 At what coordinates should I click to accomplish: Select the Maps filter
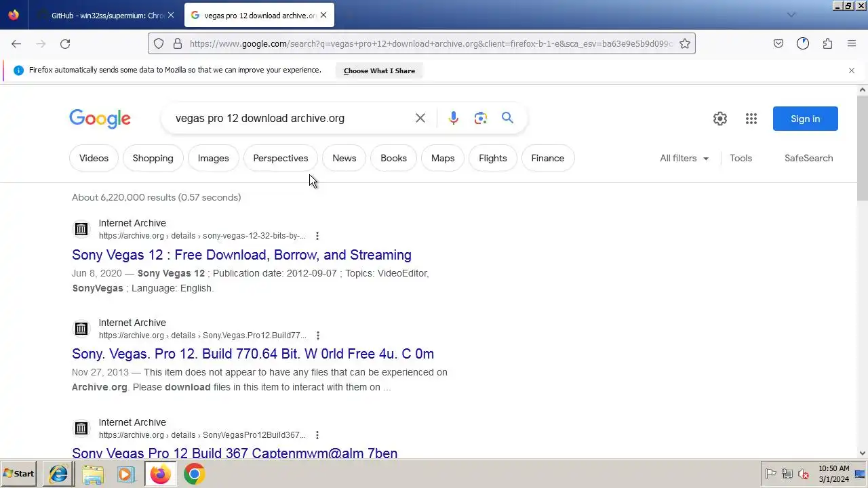point(442,158)
